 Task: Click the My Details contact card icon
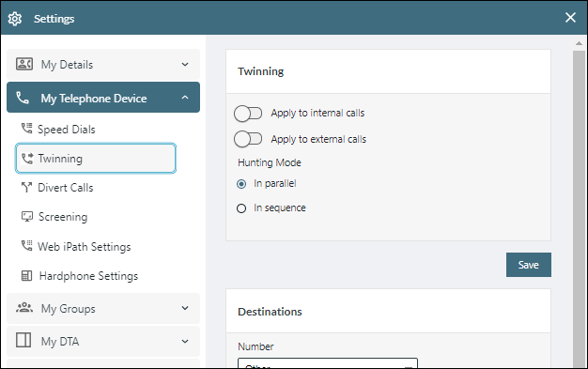tap(24, 64)
